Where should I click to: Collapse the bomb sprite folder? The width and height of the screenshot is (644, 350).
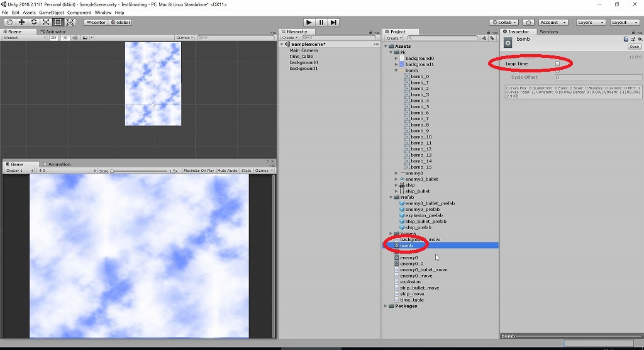pyautogui.click(x=396, y=71)
